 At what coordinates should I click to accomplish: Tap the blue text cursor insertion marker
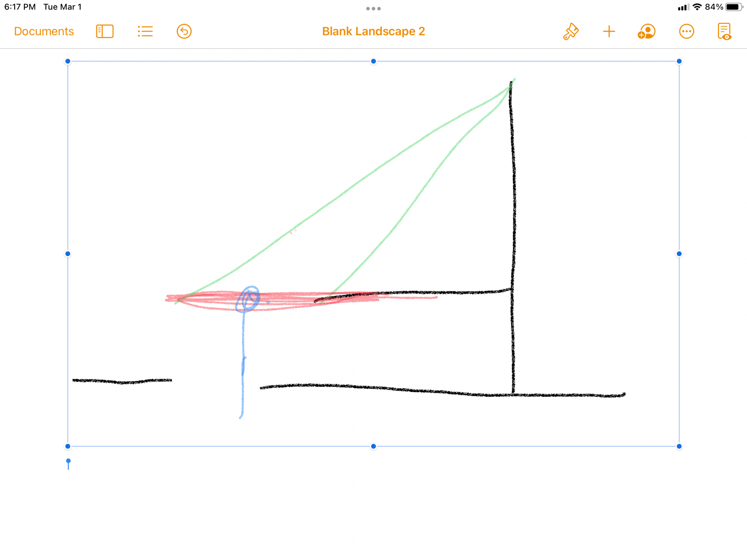pyautogui.click(x=68, y=464)
